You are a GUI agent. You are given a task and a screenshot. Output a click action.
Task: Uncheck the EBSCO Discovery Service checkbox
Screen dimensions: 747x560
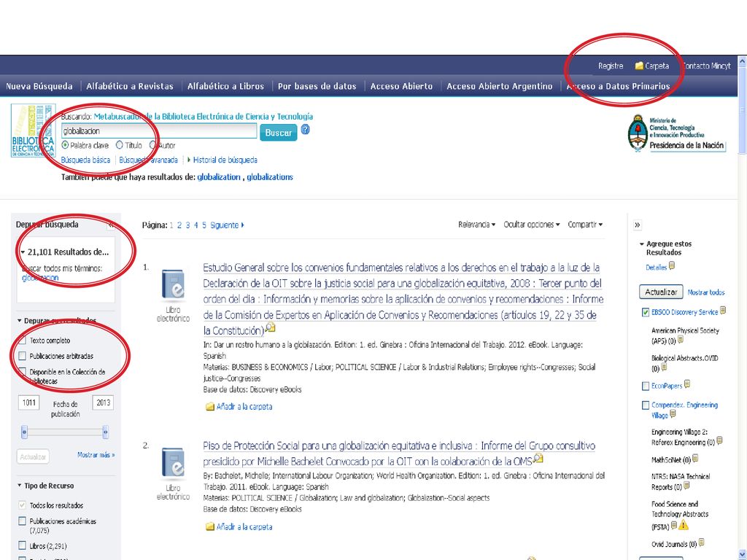(x=645, y=312)
